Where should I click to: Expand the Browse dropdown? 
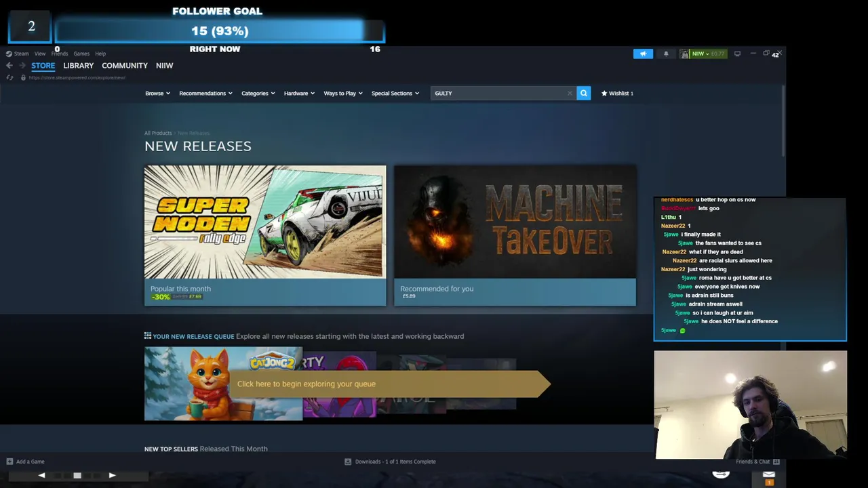(157, 93)
